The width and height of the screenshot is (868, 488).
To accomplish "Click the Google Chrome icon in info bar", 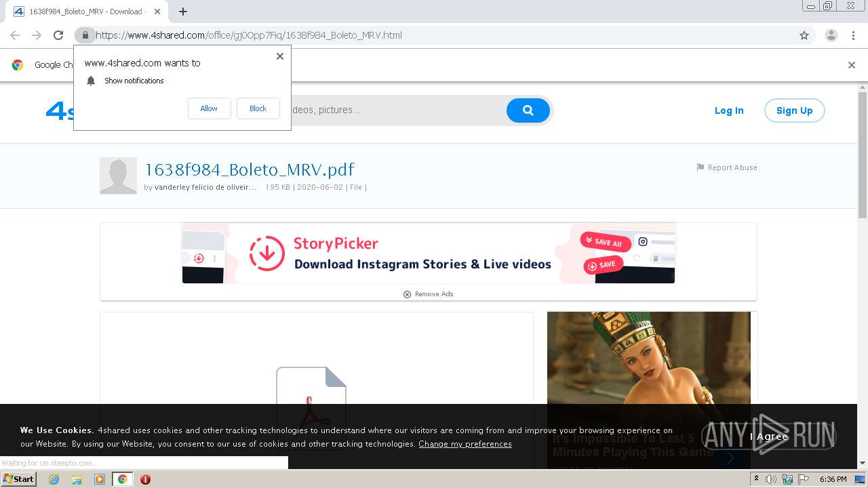I will click(18, 65).
